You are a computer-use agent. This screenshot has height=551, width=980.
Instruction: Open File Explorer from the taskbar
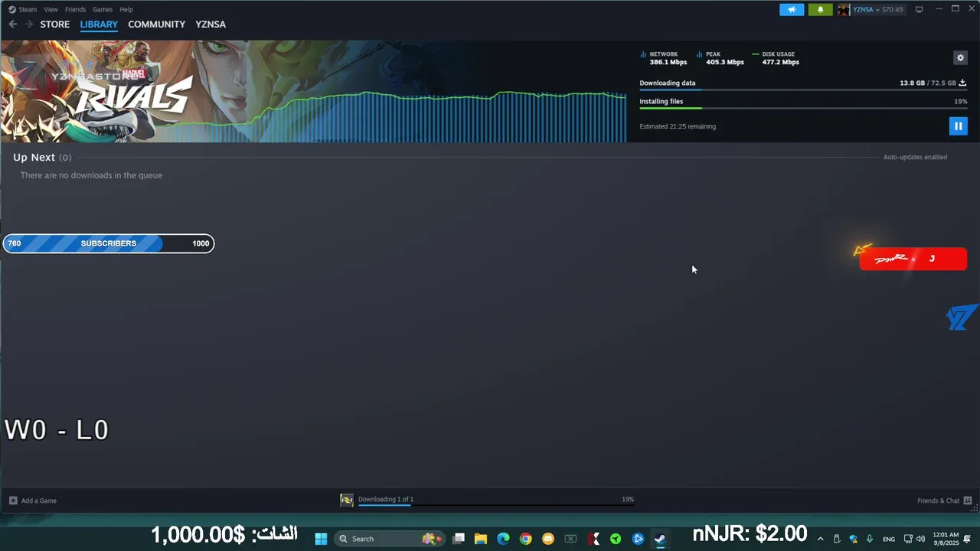pos(481,539)
